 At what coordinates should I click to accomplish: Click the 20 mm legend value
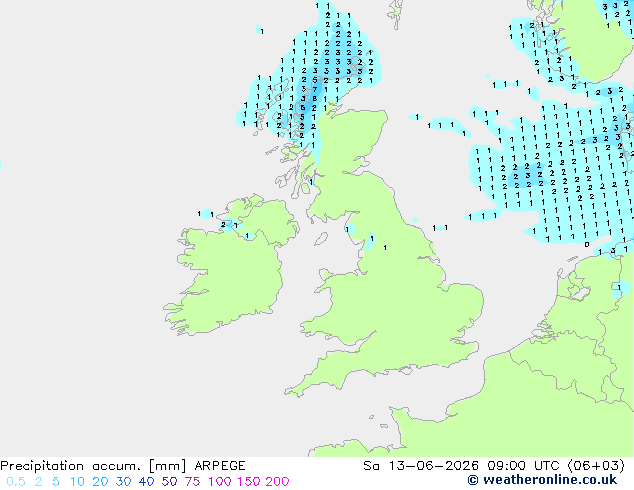[100, 482]
